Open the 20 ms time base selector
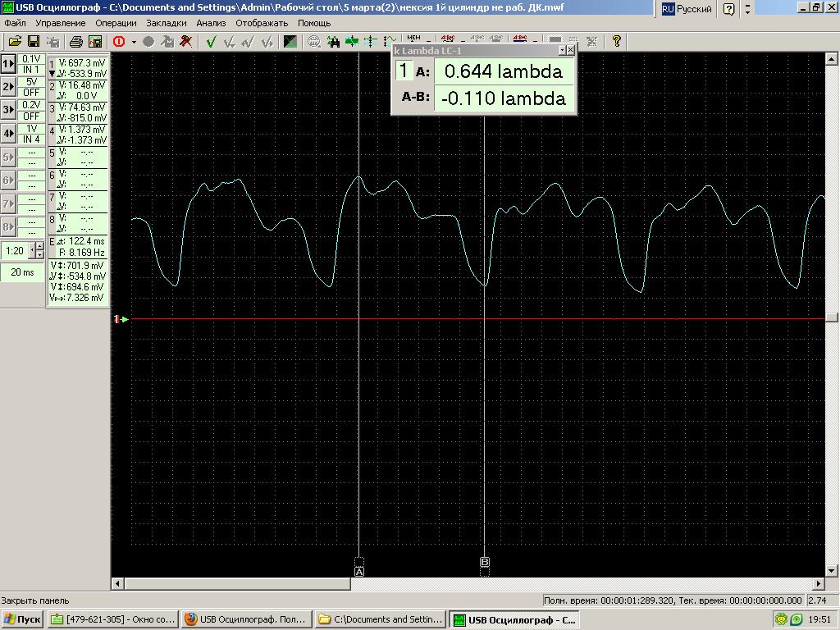 22,272
